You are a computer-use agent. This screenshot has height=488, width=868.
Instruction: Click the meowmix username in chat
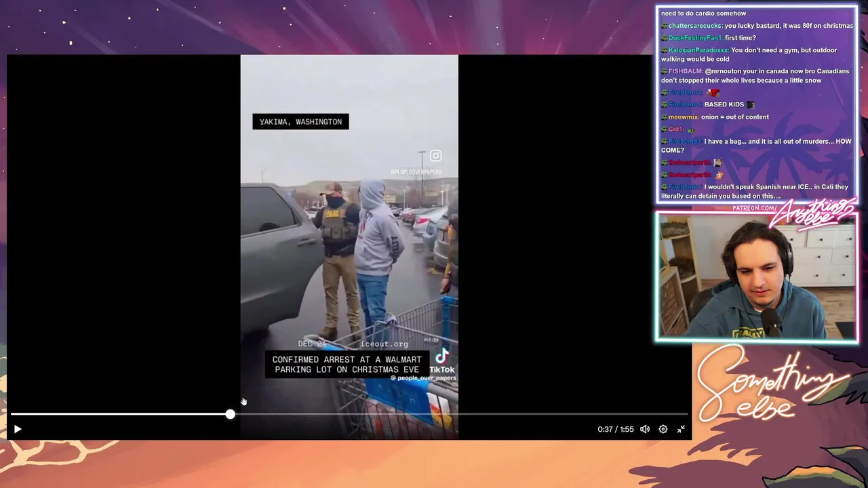[684, 117]
